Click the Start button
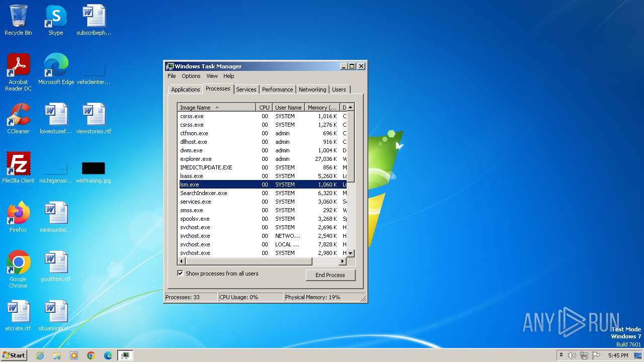 tap(14, 355)
